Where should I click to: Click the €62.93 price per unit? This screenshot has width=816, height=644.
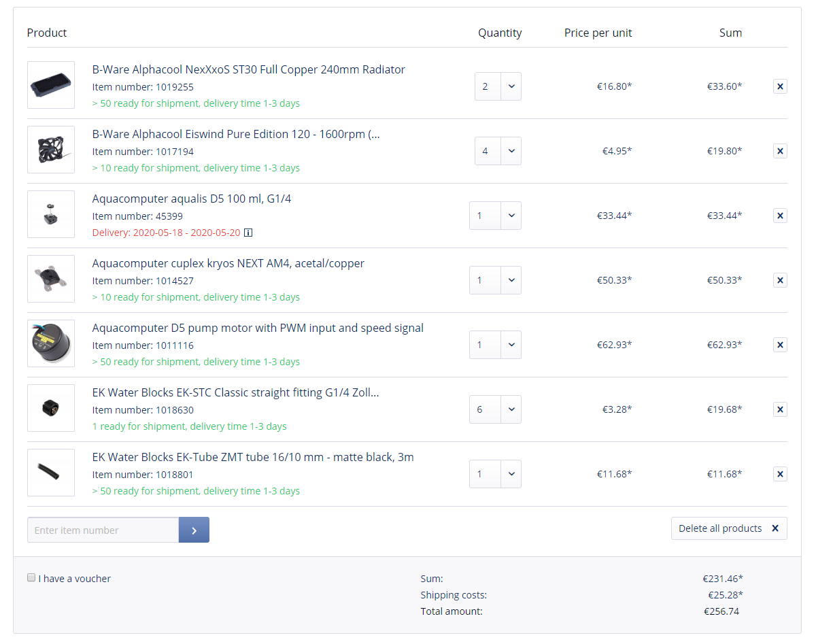pos(614,345)
